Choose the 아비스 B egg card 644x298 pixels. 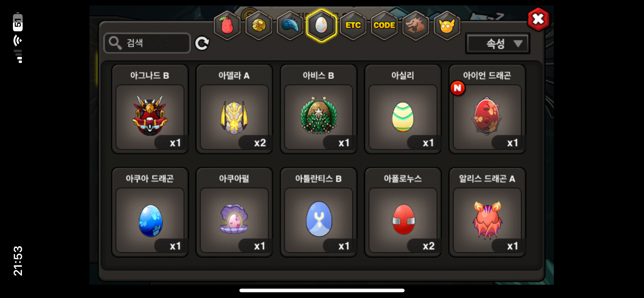tap(319, 109)
